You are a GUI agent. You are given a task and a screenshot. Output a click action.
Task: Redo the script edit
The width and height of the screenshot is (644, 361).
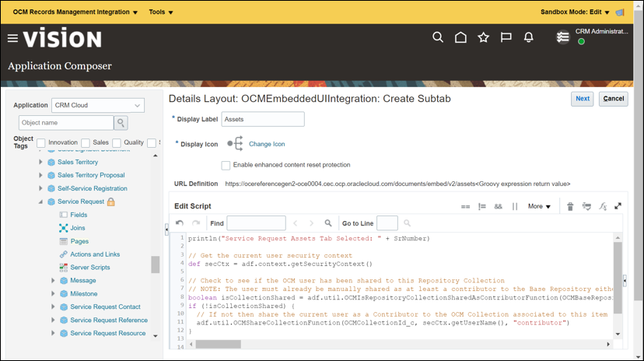click(x=196, y=223)
